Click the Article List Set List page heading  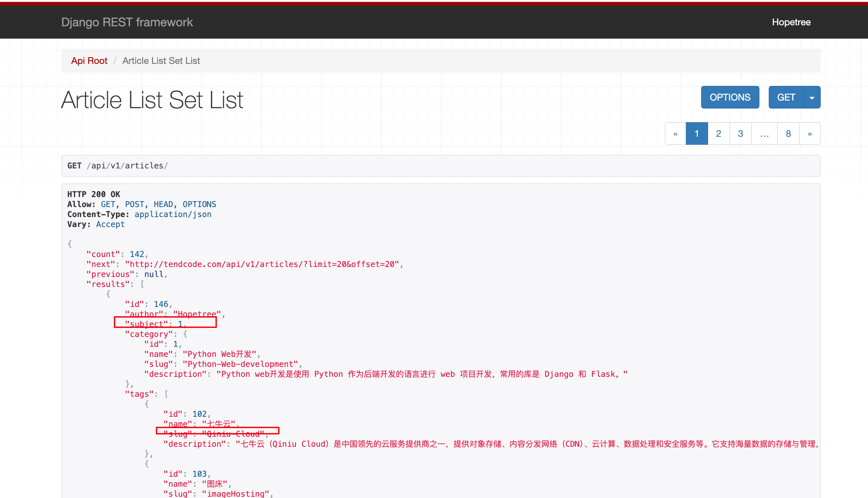pos(152,100)
